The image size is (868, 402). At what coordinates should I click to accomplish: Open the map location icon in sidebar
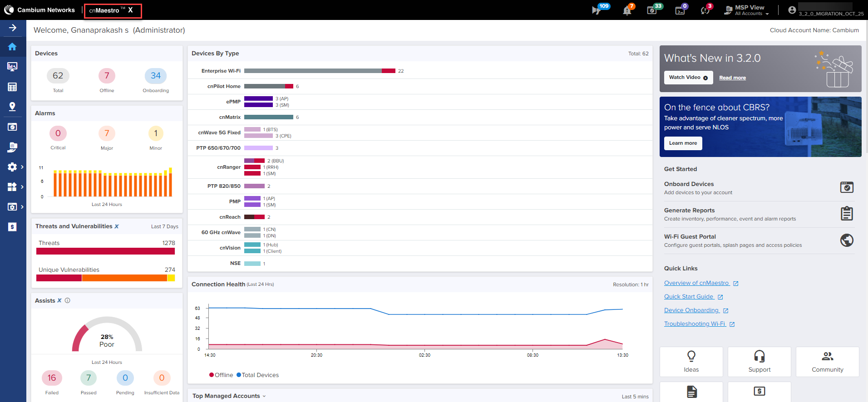[12, 107]
